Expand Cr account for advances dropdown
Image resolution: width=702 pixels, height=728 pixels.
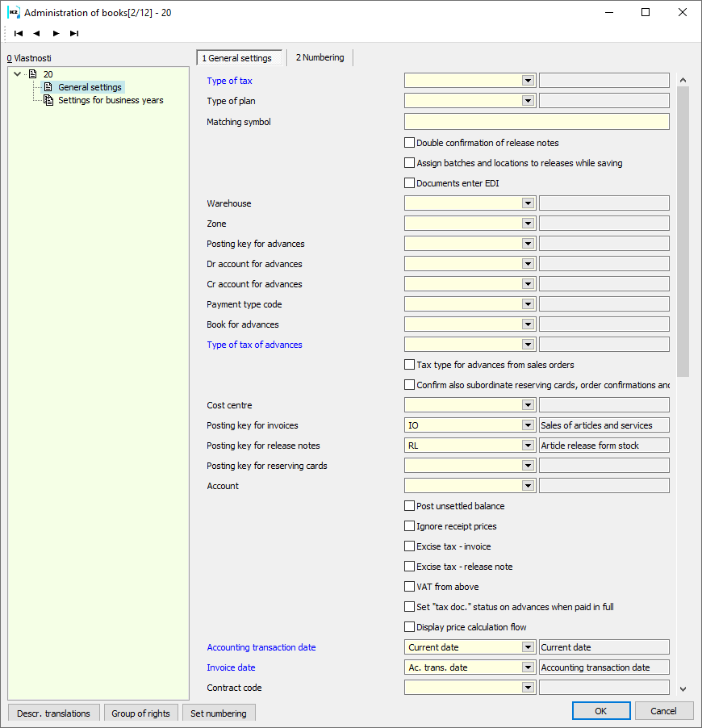pyautogui.click(x=528, y=283)
